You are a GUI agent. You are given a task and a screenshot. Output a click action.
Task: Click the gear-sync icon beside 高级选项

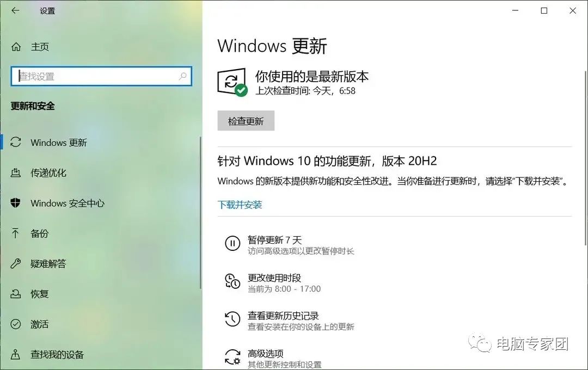[232, 357]
